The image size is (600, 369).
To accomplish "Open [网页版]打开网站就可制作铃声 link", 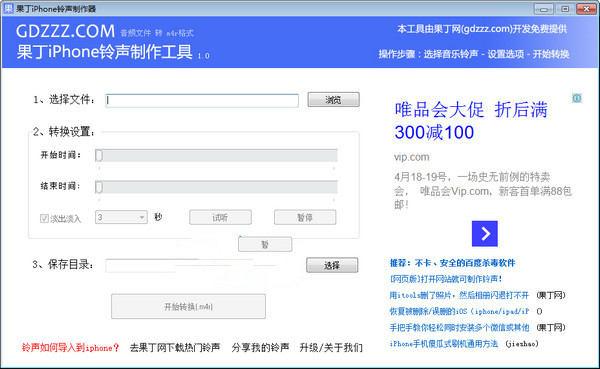I will coord(446,279).
